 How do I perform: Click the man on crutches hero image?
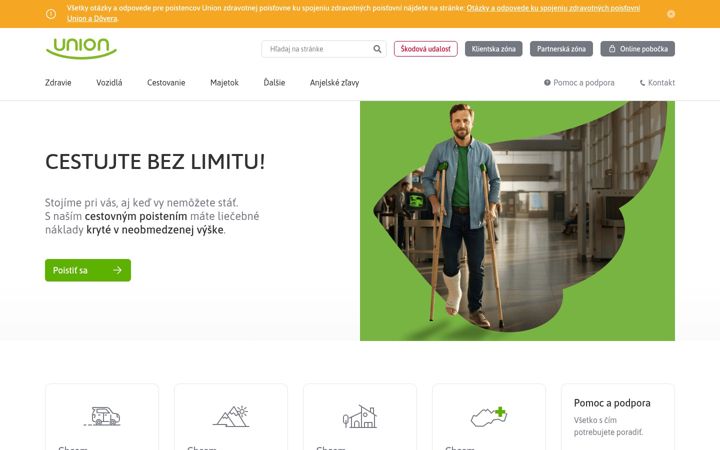[518, 221]
